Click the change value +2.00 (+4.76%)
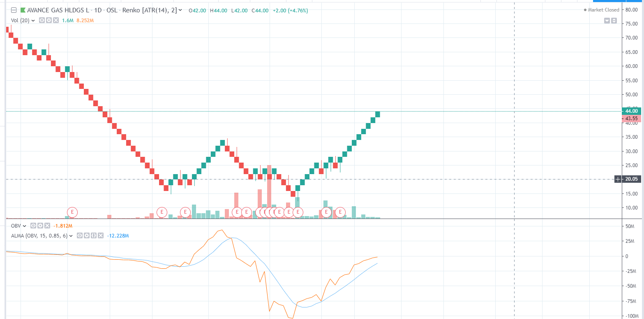644x319 pixels. point(290,10)
